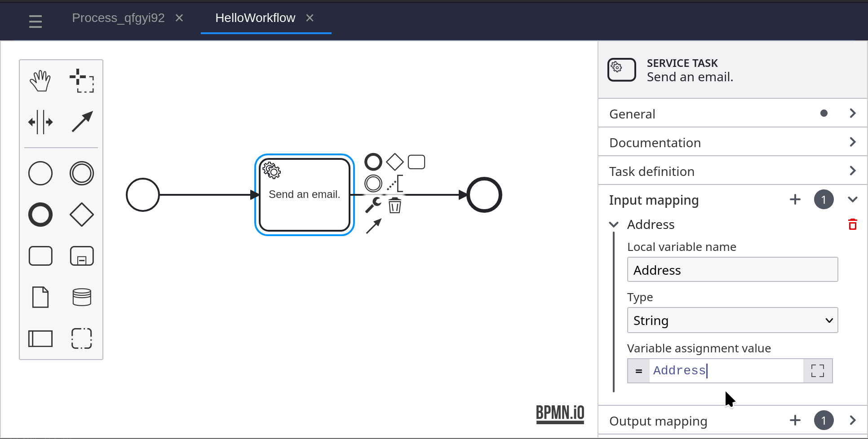Activate global connect tool in palette
868x439 pixels.
click(82, 122)
